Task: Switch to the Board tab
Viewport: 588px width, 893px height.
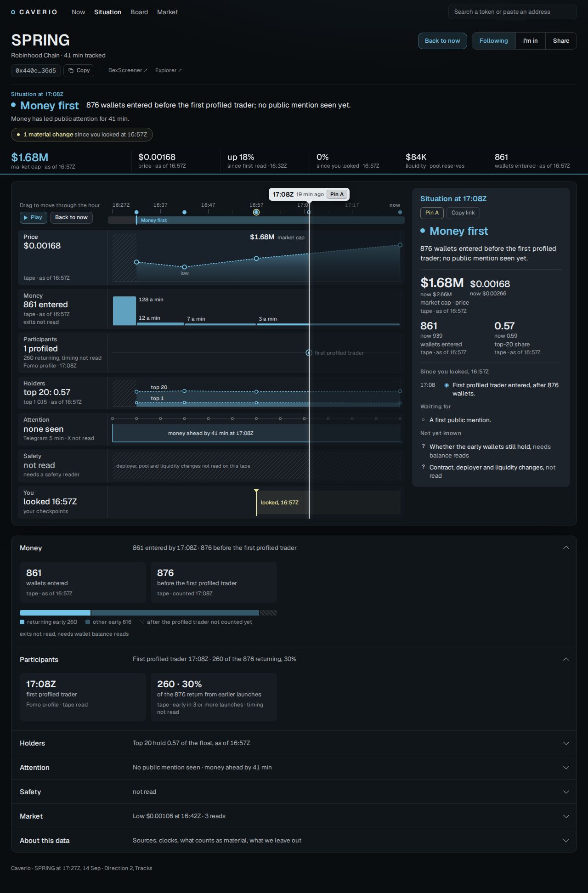Action: tap(139, 12)
